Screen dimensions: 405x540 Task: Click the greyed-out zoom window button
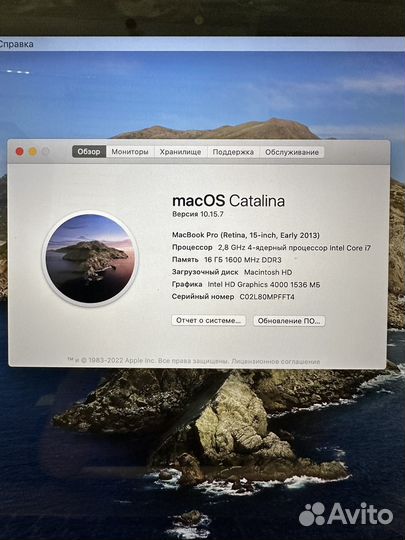(45, 152)
